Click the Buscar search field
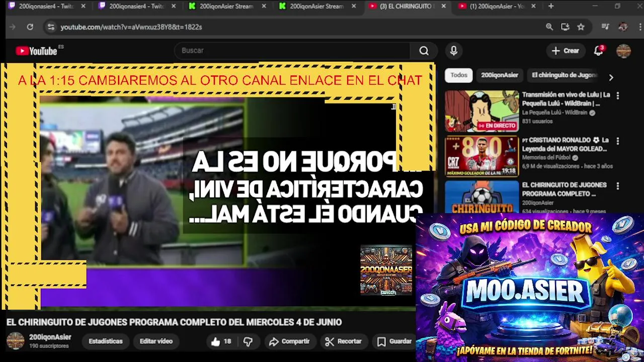 pyautogui.click(x=292, y=51)
